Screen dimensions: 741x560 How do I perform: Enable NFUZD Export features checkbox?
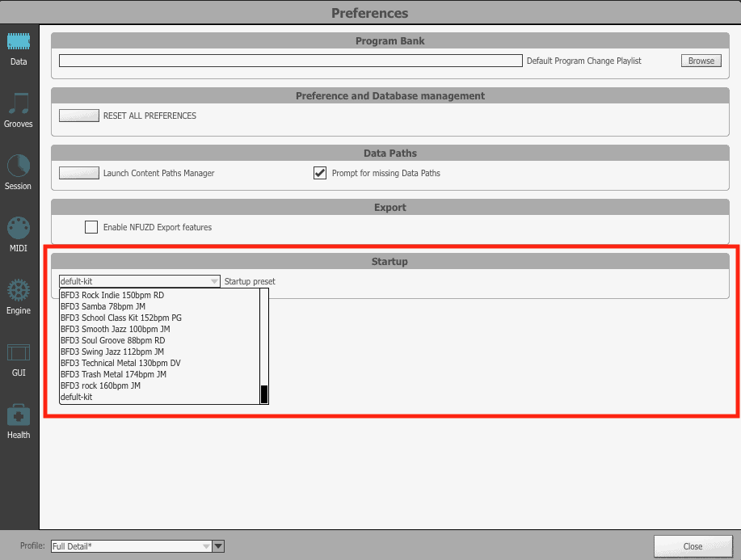91,227
